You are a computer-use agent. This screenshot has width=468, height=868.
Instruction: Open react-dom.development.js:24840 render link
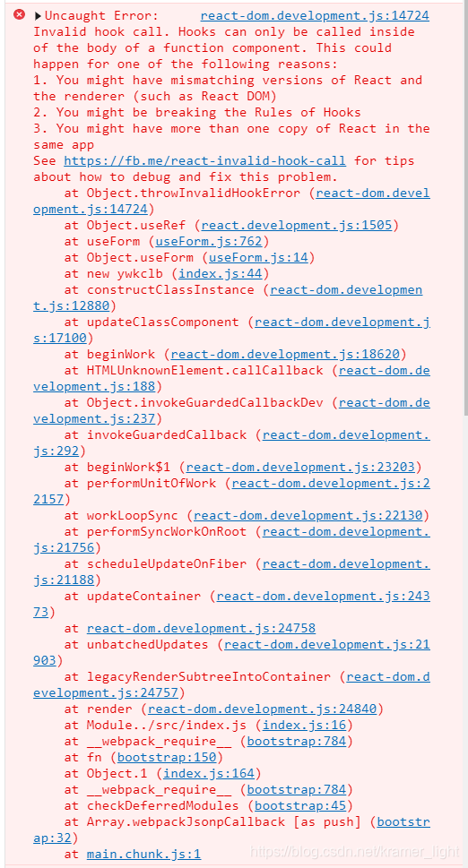pyautogui.click(x=263, y=709)
